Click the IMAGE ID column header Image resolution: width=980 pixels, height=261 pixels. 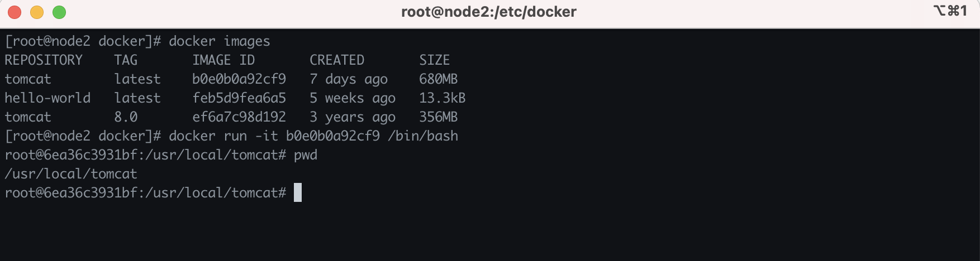[223, 60]
